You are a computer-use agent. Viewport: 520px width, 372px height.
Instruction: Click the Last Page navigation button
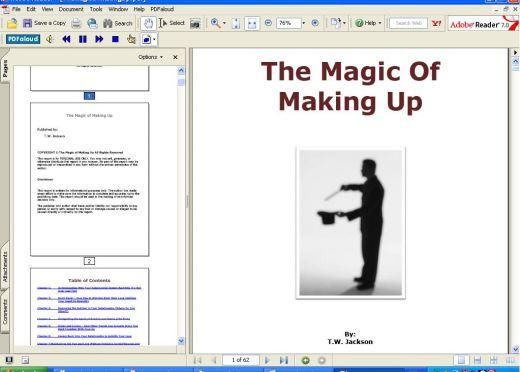[x=284, y=360]
